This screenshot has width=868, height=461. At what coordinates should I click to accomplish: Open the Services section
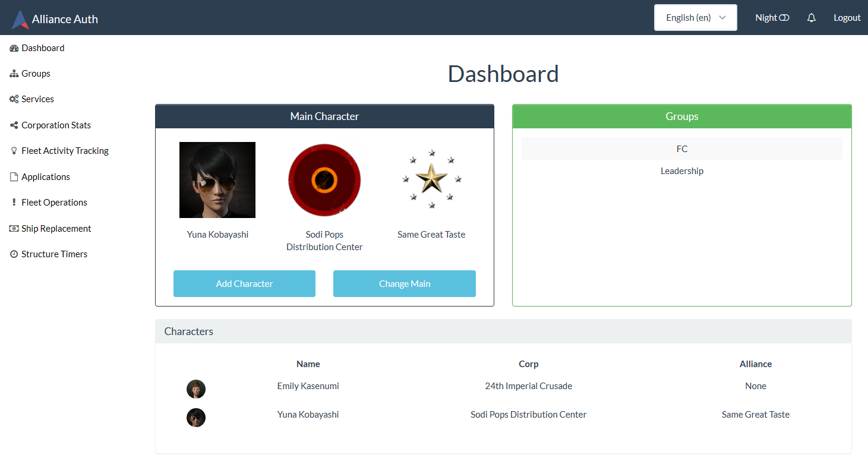[x=37, y=99]
